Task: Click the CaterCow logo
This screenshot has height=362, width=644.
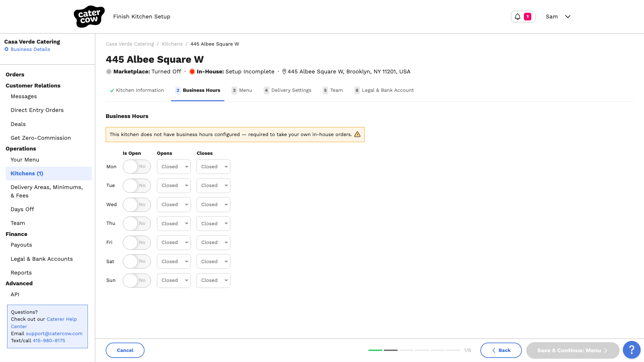Action: [89, 16]
